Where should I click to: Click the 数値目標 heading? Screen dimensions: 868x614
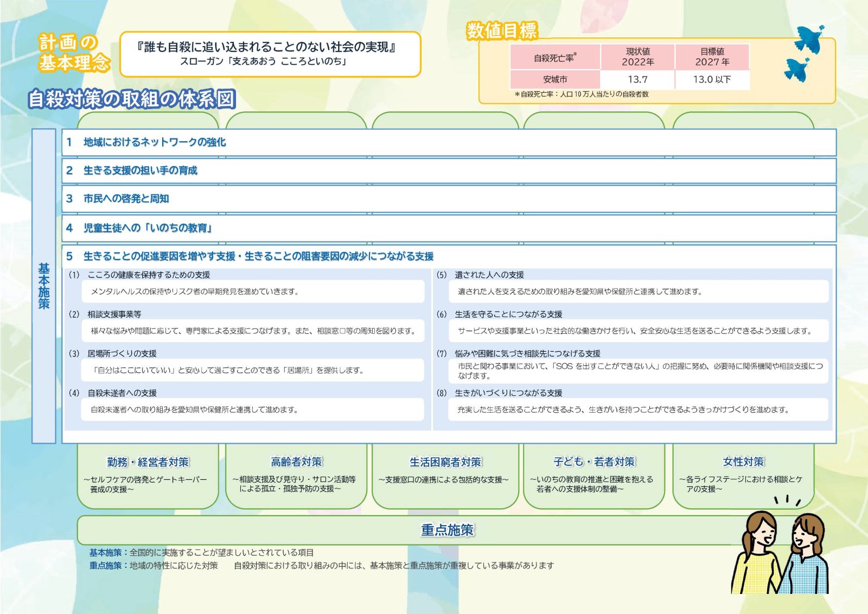click(502, 30)
